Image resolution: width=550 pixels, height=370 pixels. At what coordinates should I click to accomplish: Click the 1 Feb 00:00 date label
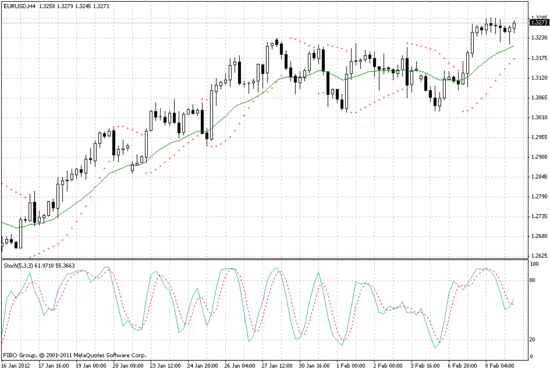tap(351, 365)
